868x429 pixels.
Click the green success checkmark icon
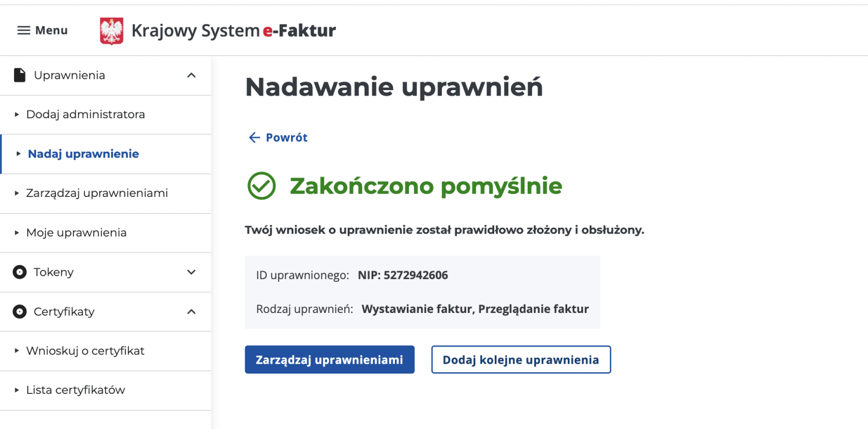click(x=261, y=186)
